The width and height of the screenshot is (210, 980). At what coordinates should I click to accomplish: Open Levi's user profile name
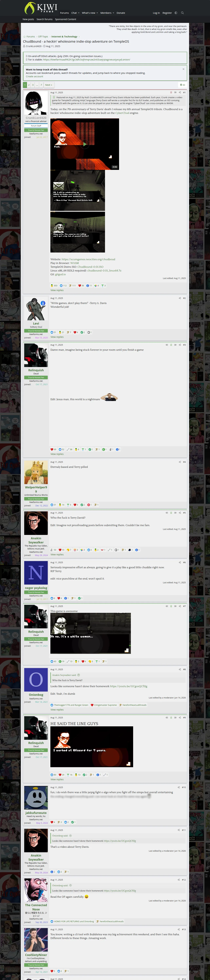(36, 324)
